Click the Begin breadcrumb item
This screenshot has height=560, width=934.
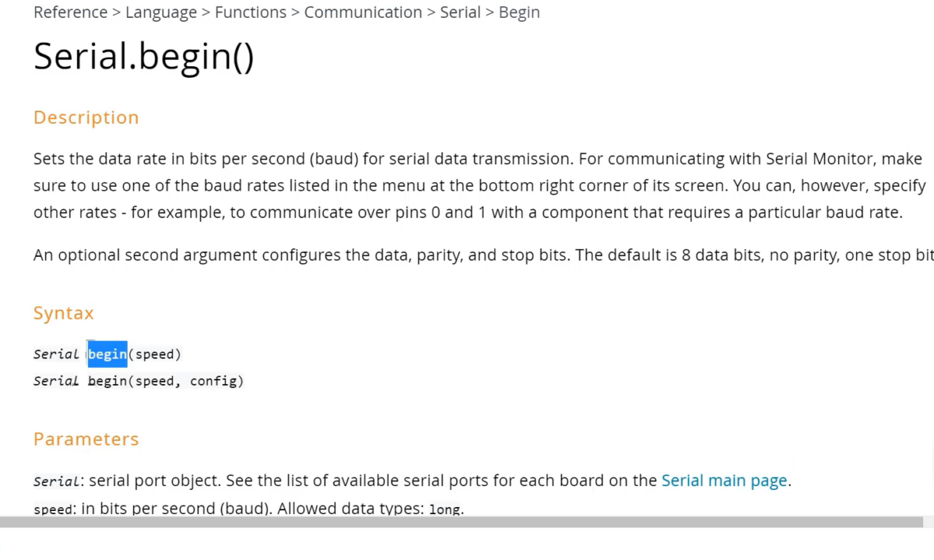tap(519, 12)
